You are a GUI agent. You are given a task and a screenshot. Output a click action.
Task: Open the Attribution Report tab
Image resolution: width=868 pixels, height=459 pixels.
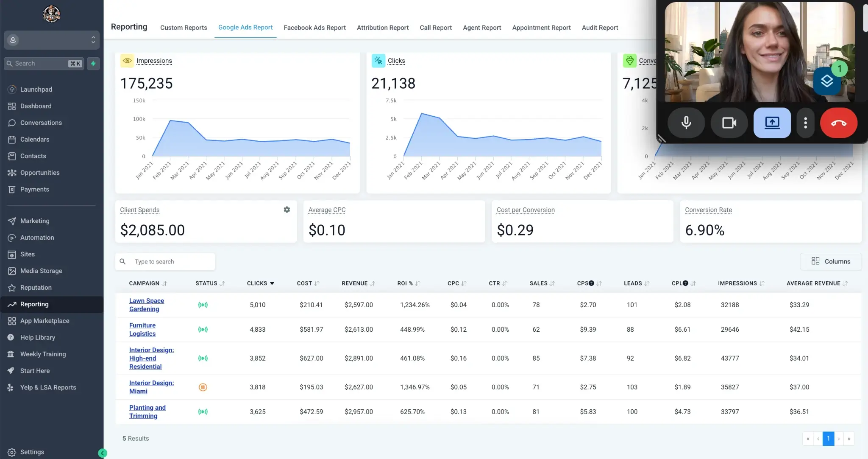coord(382,28)
